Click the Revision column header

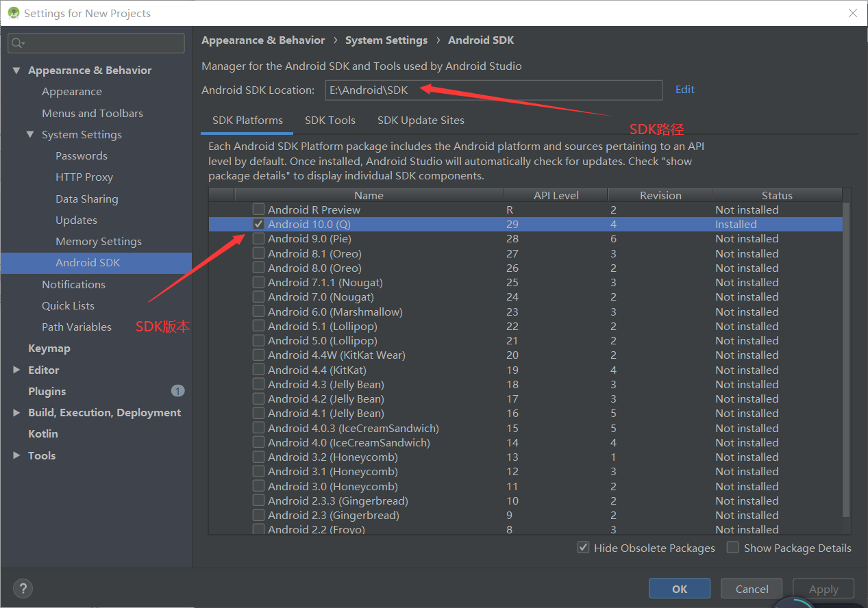pos(660,195)
